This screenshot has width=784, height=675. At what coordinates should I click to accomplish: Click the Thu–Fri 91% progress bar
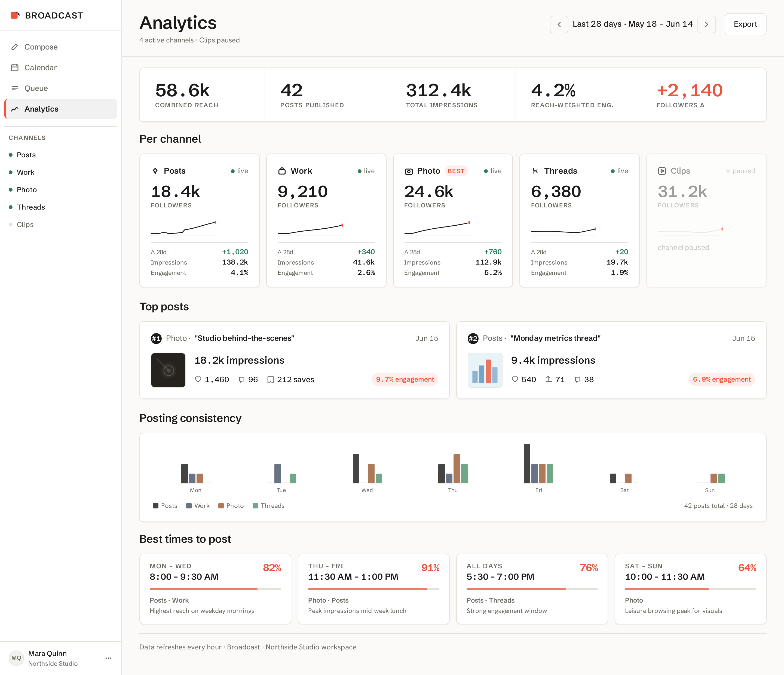pyautogui.click(x=374, y=589)
